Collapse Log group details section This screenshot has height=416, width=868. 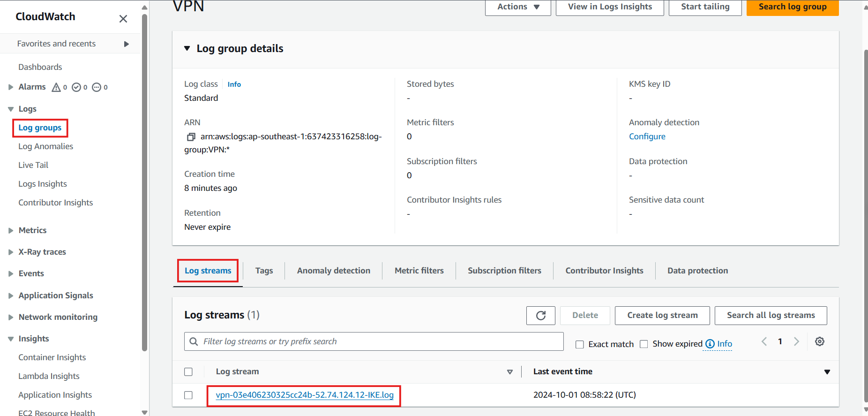187,48
